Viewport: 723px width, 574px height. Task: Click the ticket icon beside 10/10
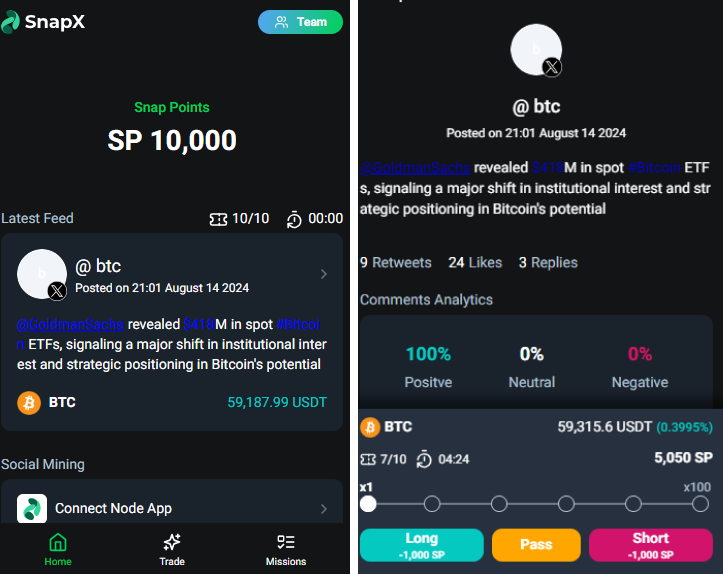click(x=218, y=219)
